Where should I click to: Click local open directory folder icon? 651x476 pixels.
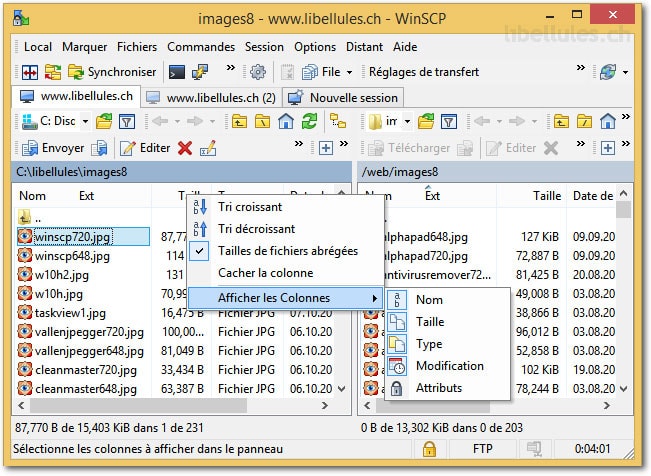(x=104, y=121)
